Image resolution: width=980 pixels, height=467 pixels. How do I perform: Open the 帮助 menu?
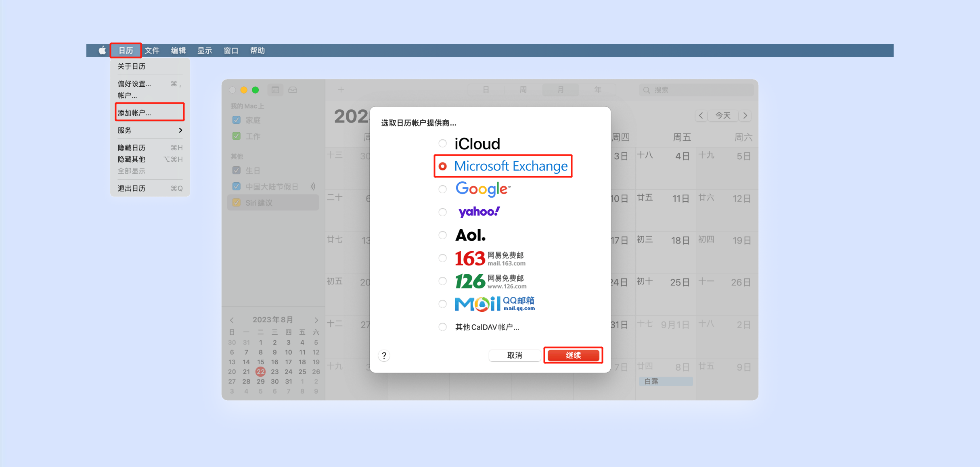tap(258, 50)
